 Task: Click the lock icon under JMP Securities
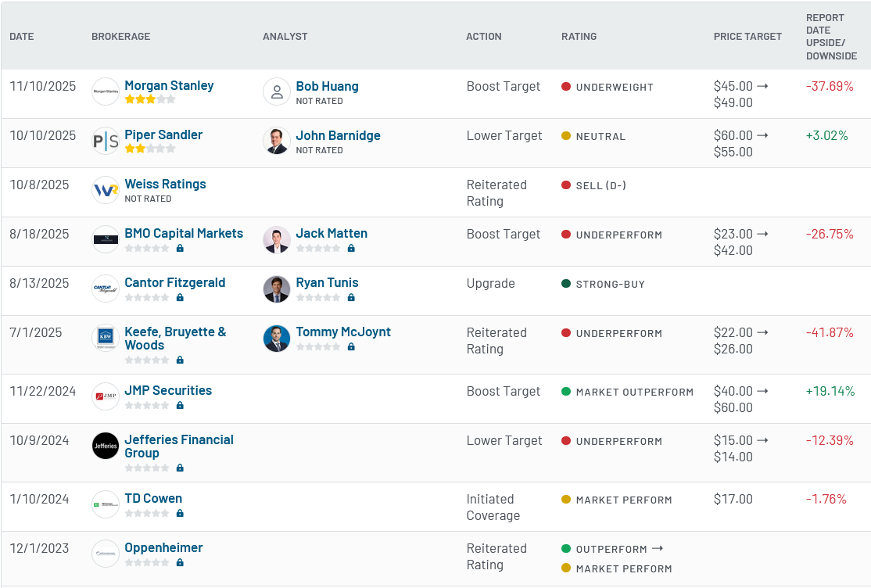[x=180, y=406]
